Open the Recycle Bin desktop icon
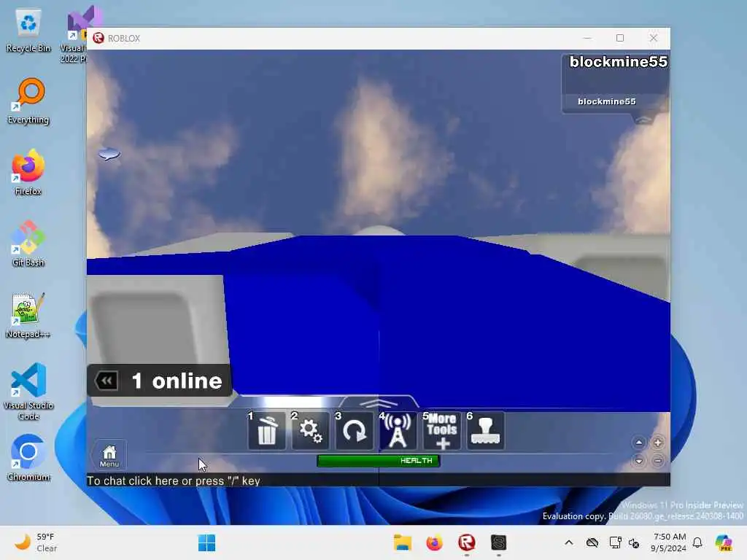The width and height of the screenshot is (747, 560). coord(28,31)
